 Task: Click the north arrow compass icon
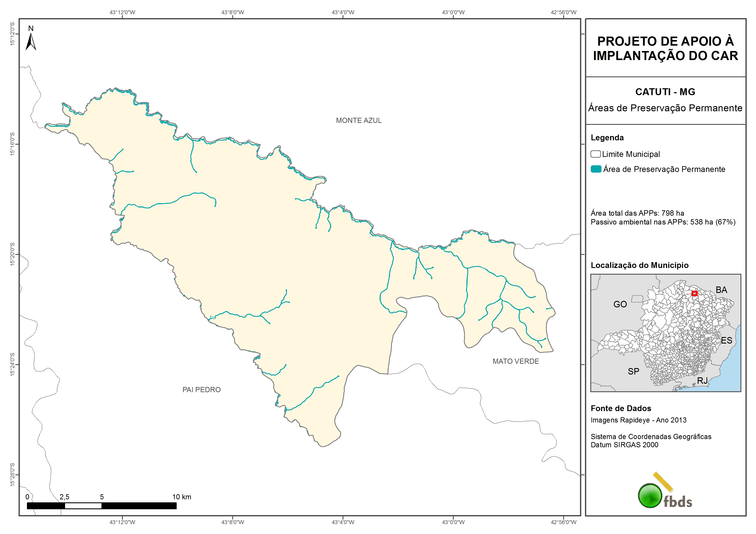[31, 41]
